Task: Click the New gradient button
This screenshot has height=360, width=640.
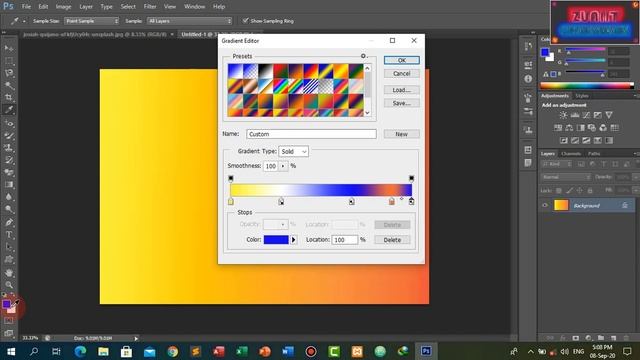Action: coord(402,134)
